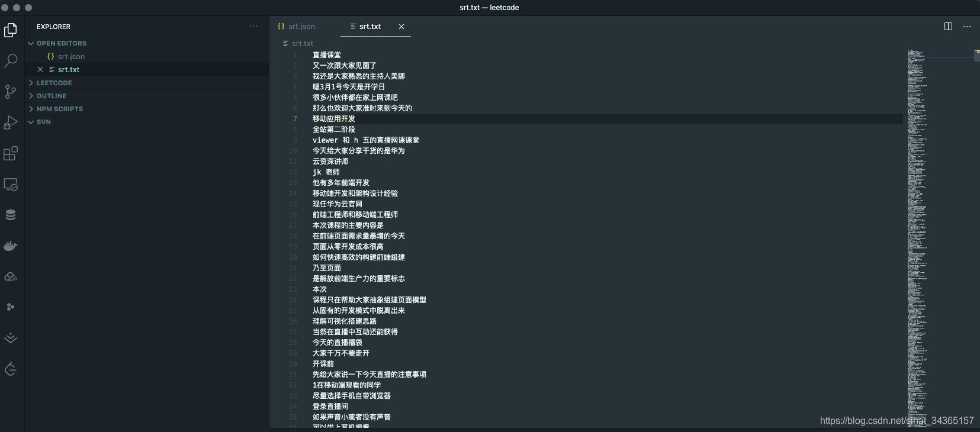
Task: Click the srt.json file icon in Open Editors
Action: (x=51, y=56)
